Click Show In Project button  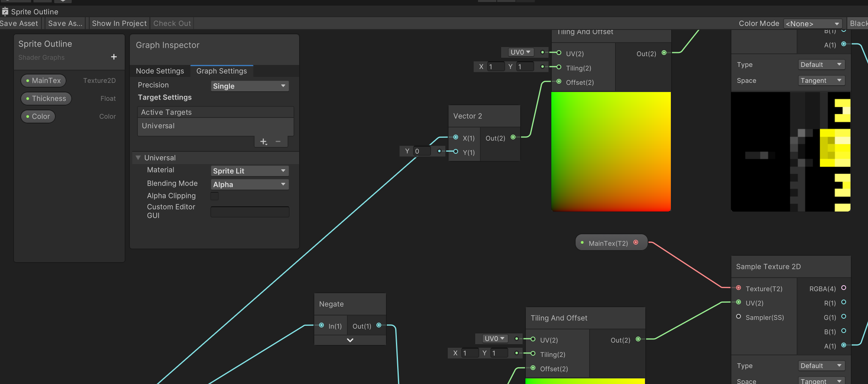pos(119,24)
